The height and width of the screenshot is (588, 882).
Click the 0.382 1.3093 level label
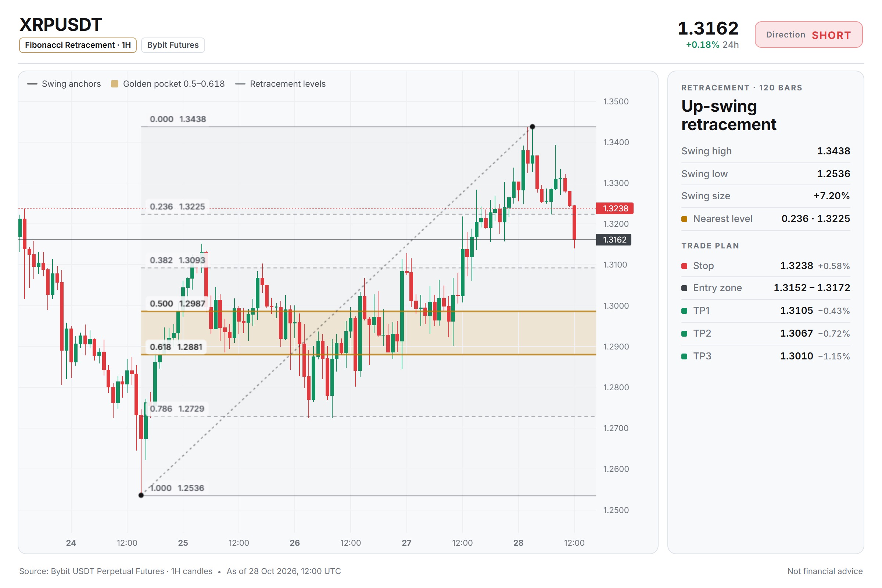click(x=178, y=260)
